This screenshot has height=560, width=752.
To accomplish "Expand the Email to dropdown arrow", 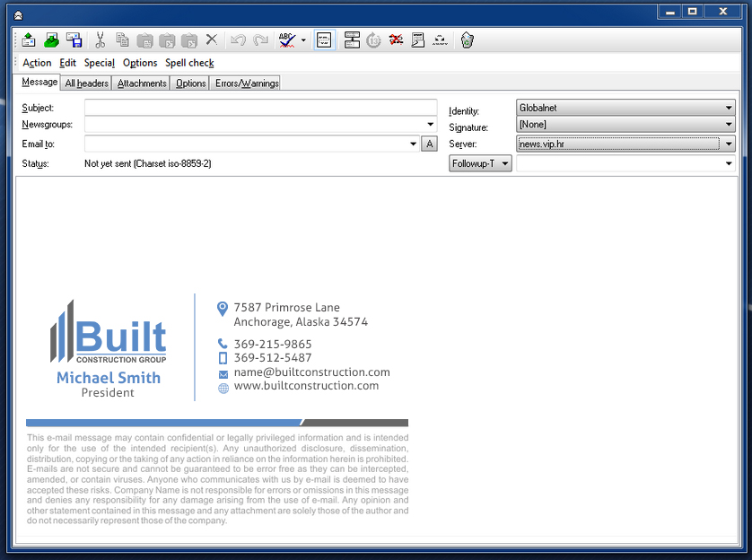I will click(x=413, y=144).
